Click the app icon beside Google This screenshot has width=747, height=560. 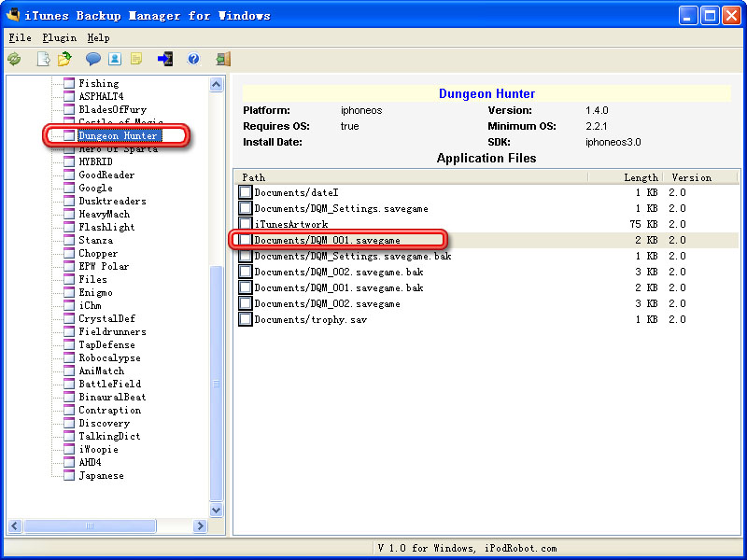coord(69,189)
